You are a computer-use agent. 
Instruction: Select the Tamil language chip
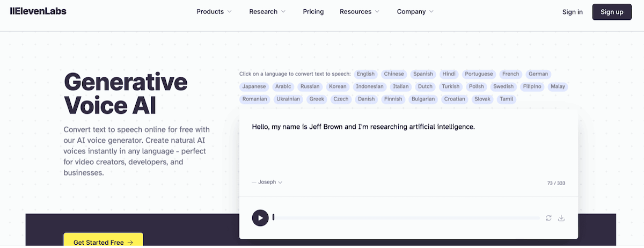click(x=506, y=99)
